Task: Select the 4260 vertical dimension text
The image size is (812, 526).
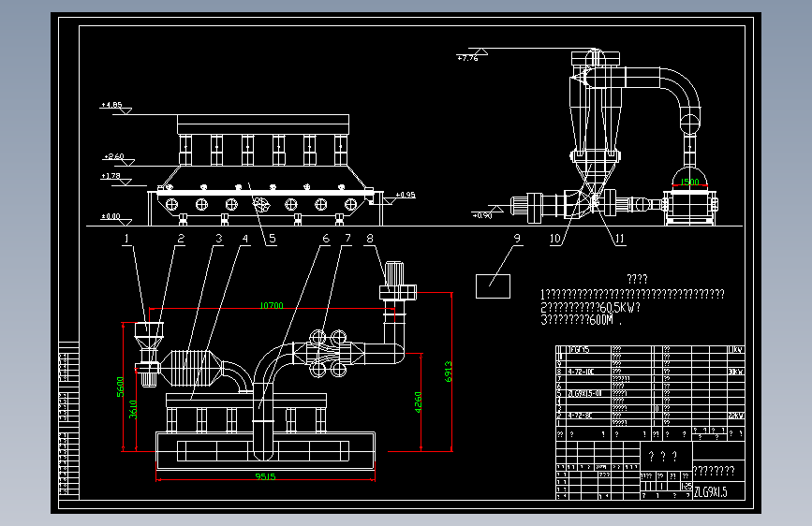Action: pyautogui.click(x=418, y=402)
